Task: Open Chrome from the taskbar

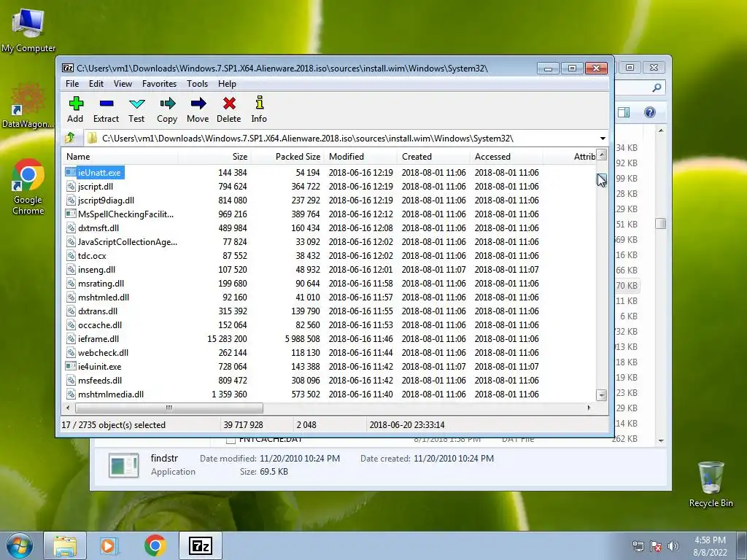Action: [x=155, y=545]
